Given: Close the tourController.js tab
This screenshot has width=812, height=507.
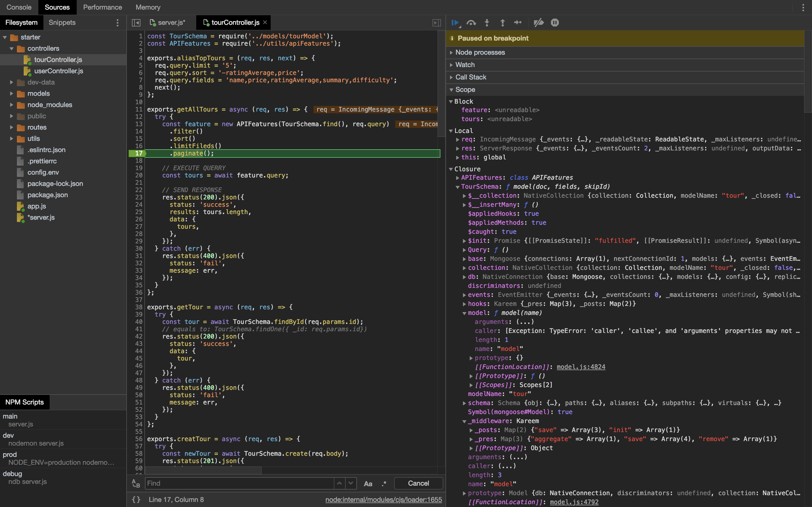Looking at the screenshot, I should coord(265,23).
